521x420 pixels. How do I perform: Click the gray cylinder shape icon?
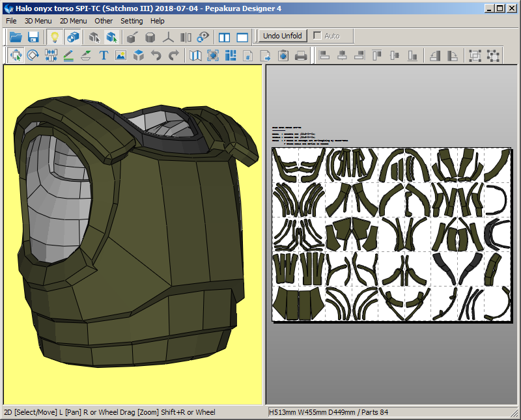coord(150,37)
